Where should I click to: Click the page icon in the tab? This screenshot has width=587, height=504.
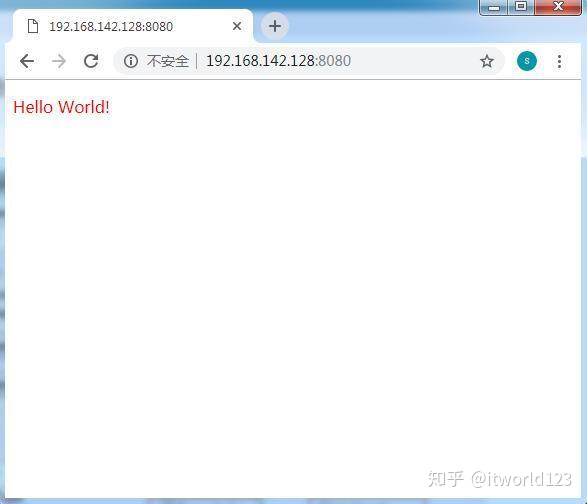pos(33,26)
